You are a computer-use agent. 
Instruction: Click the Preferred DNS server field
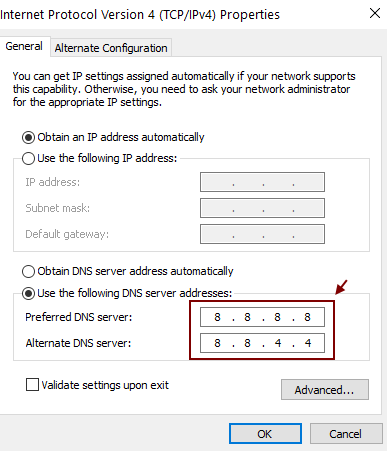coord(262,317)
